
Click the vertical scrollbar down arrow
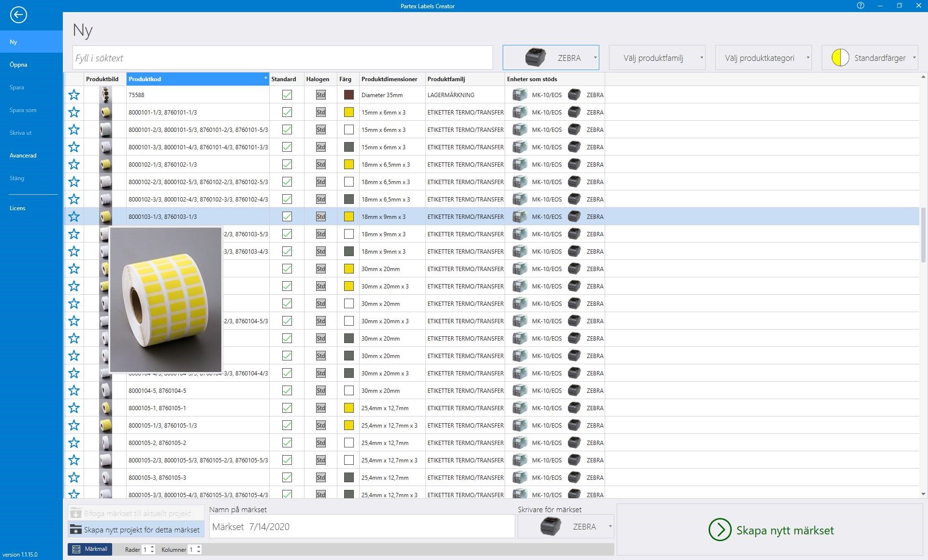coord(923,494)
